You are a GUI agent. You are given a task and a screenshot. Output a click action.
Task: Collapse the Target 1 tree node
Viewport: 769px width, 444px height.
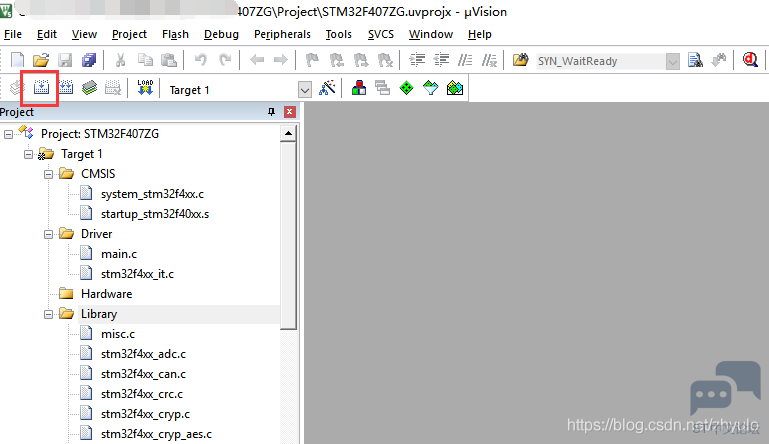pyautogui.click(x=28, y=154)
